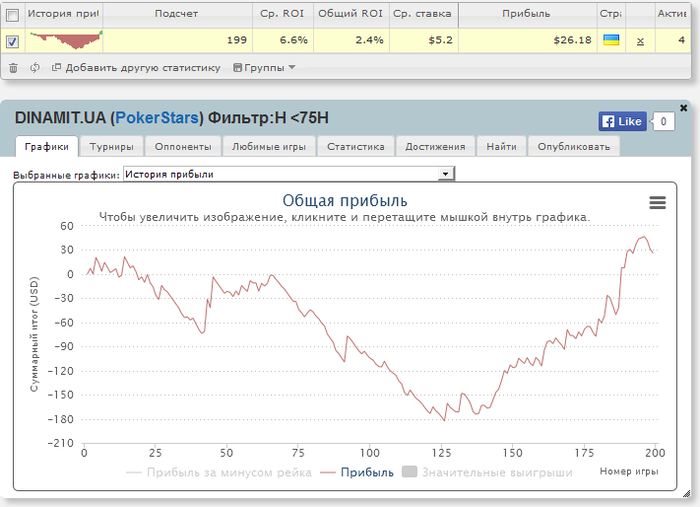Image resolution: width=700 pixels, height=507 pixels.
Task: Sort by Ср. ROI column header
Action: (x=282, y=14)
